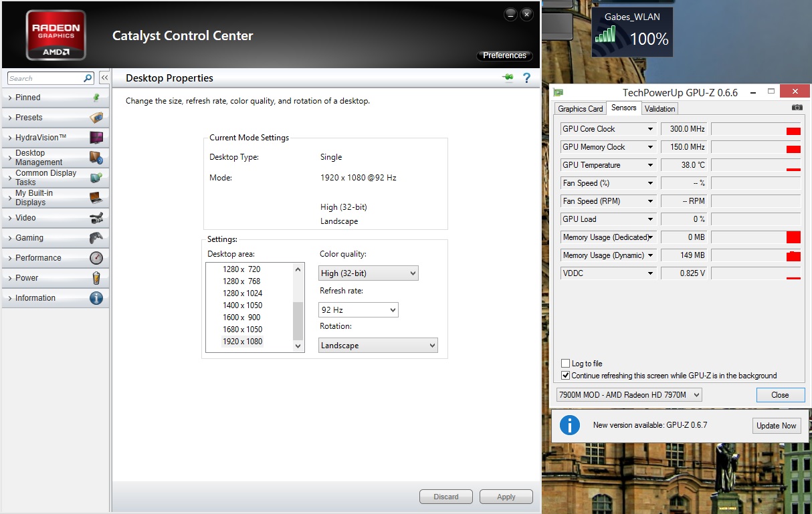Click the Apply button
The width and height of the screenshot is (812, 514).
[506, 497]
